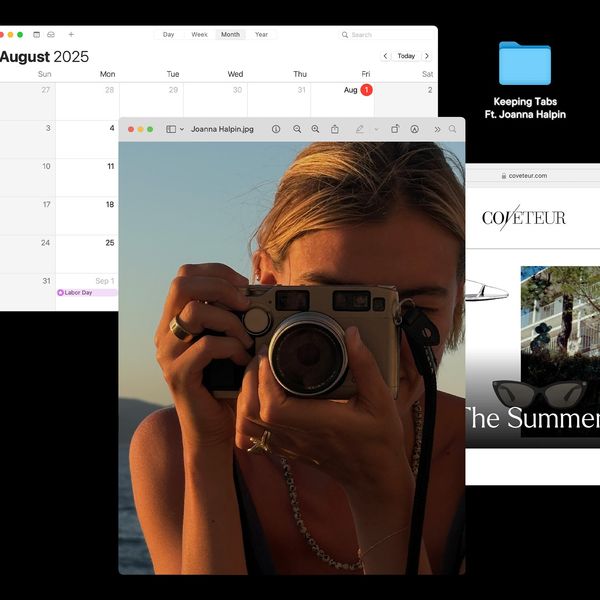The image size is (600, 600).
Task: Click the search icon in Preview toolbar
Action: coord(453,129)
